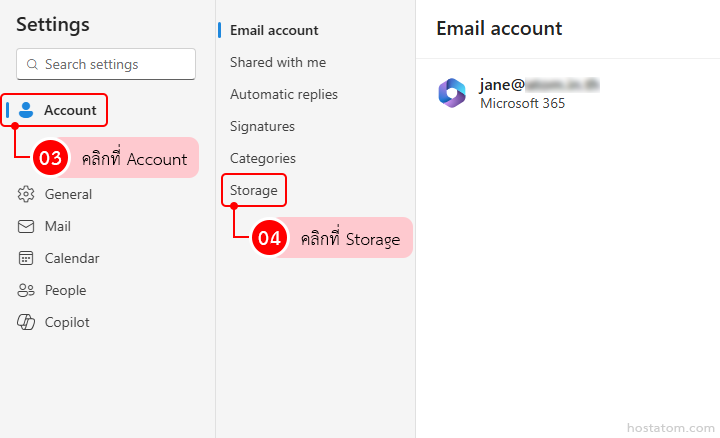Open the Shared with me subsection
Image resolution: width=720 pixels, height=438 pixels.
pyautogui.click(x=278, y=62)
